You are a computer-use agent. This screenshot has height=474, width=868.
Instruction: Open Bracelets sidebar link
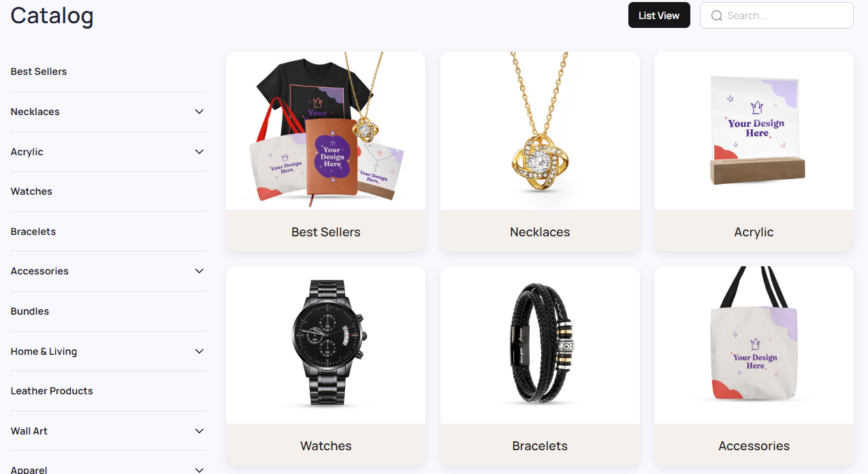(x=33, y=232)
